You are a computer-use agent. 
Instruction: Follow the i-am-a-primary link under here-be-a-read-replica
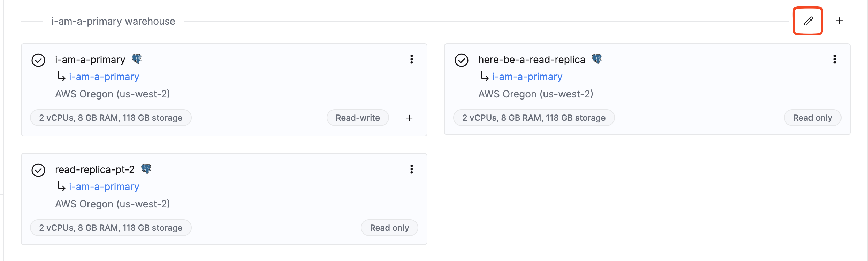coord(527,77)
